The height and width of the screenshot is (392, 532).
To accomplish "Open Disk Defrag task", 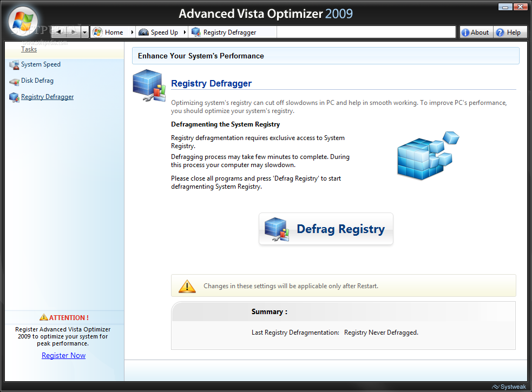I will coord(37,81).
